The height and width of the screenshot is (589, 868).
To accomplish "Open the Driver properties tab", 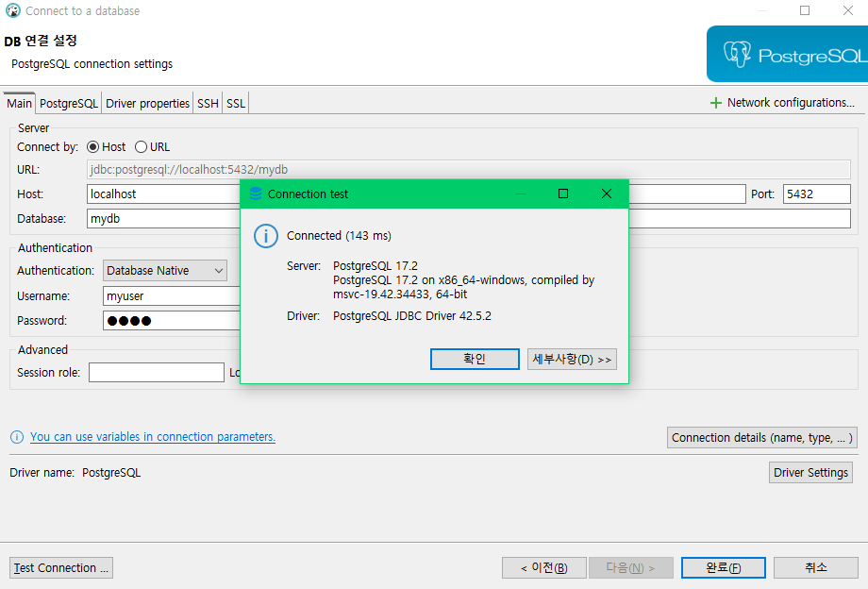I will point(147,104).
